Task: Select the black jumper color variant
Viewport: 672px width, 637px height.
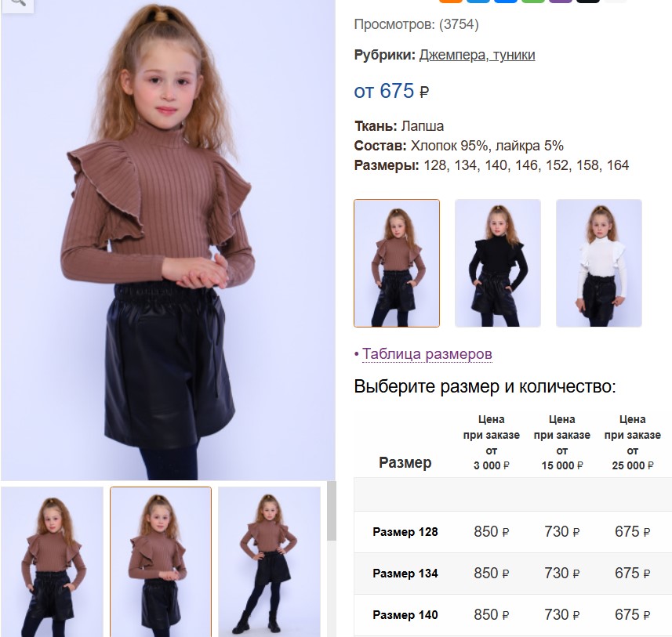Action: click(x=498, y=263)
